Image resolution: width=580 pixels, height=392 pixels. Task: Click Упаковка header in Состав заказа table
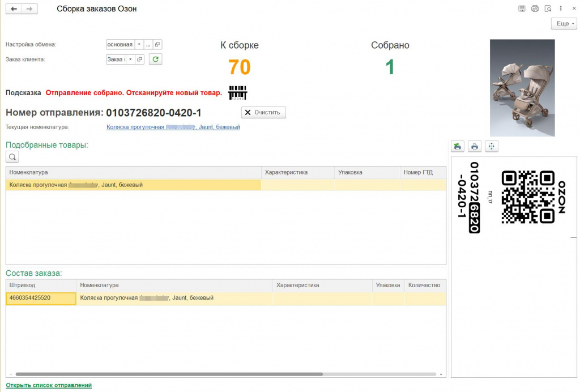click(388, 285)
